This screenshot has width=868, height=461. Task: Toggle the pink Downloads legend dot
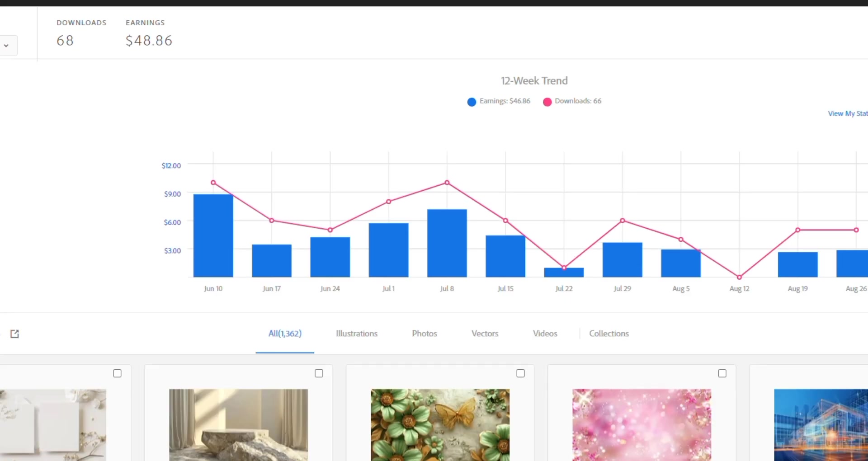click(x=547, y=102)
